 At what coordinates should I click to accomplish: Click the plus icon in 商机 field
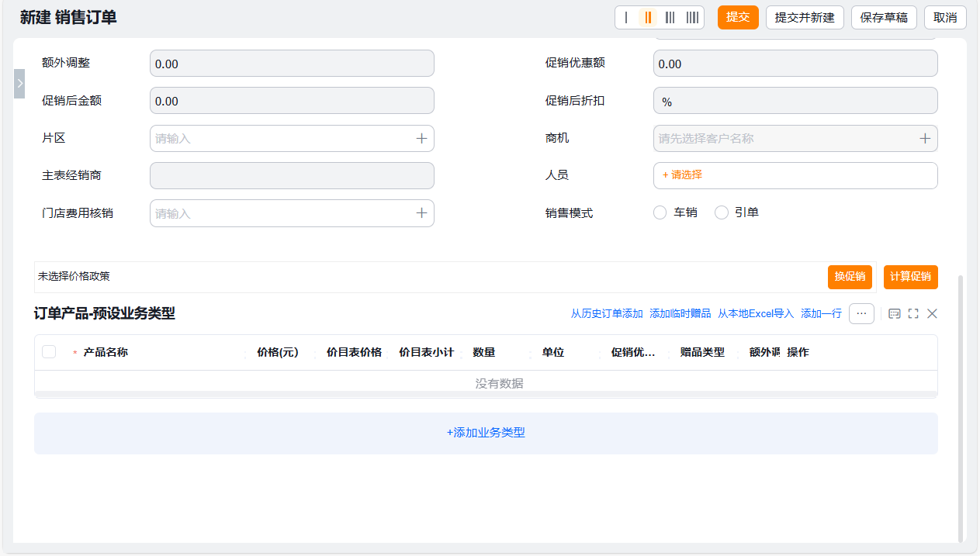point(924,138)
